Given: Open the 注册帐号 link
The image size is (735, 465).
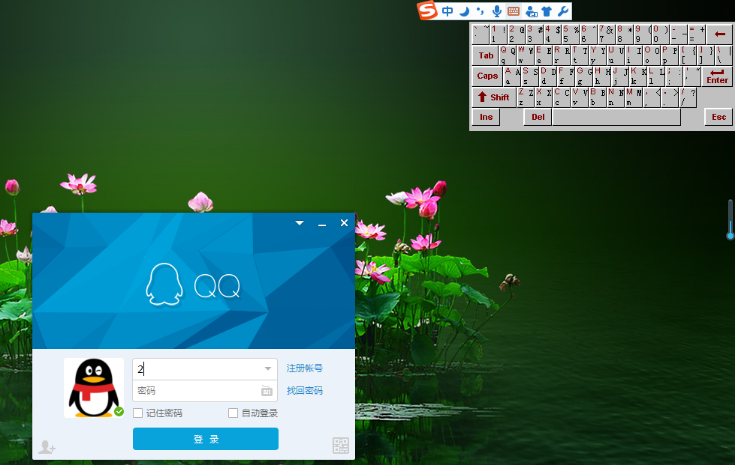Looking at the screenshot, I should (x=305, y=369).
